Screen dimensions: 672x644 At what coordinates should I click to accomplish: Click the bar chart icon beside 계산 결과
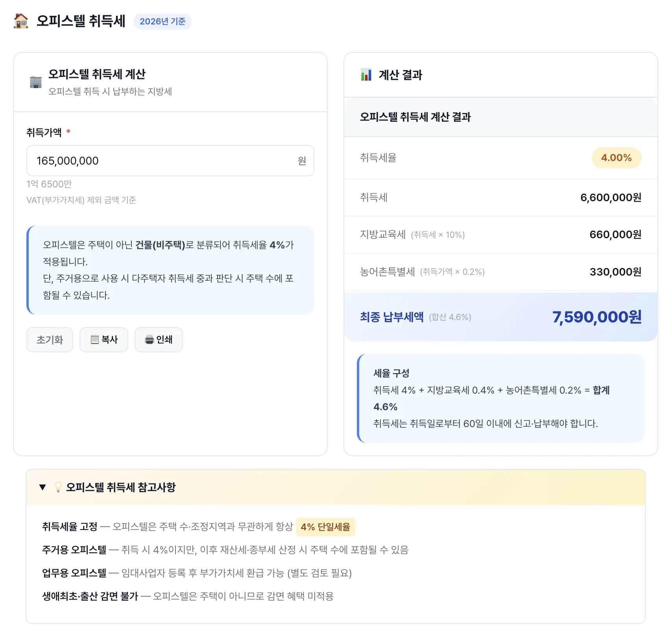[366, 75]
